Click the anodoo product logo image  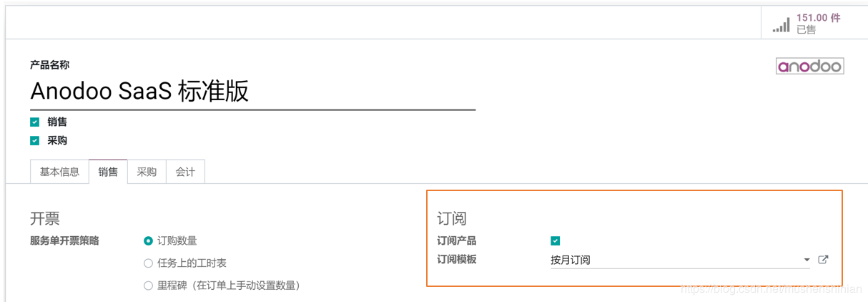pyautogui.click(x=810, y=67)
